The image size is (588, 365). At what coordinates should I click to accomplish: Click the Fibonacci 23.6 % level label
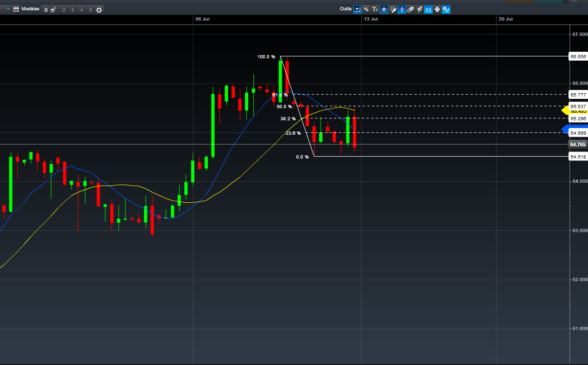click(293, 133)
